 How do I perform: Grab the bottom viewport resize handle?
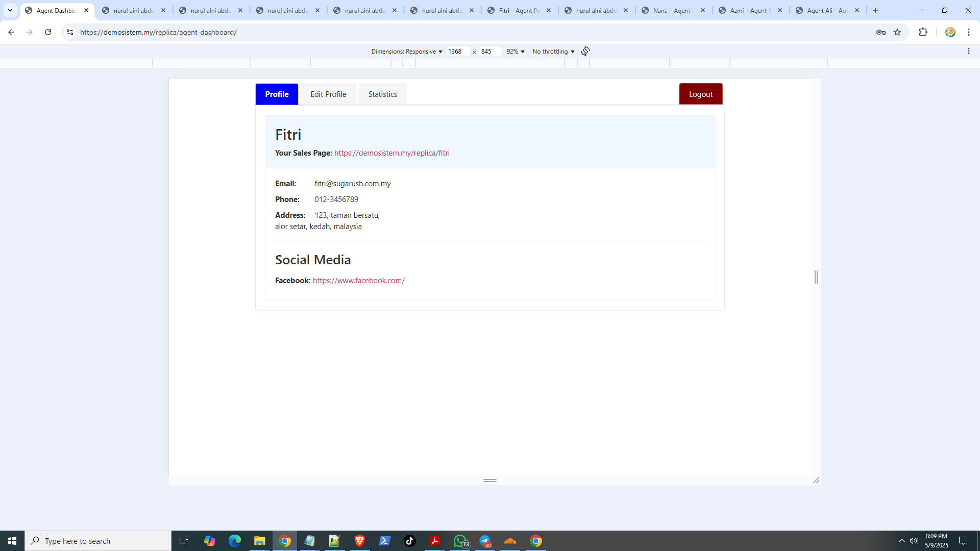click(490, 481)
